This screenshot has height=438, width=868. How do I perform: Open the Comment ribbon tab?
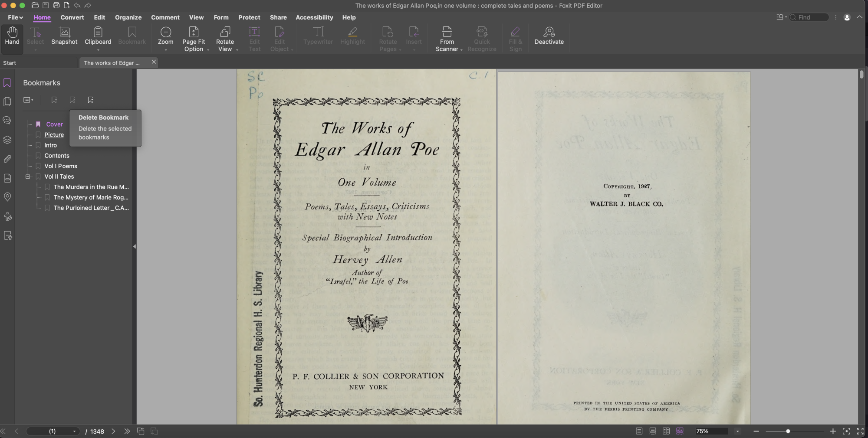(x=165, y=17)
